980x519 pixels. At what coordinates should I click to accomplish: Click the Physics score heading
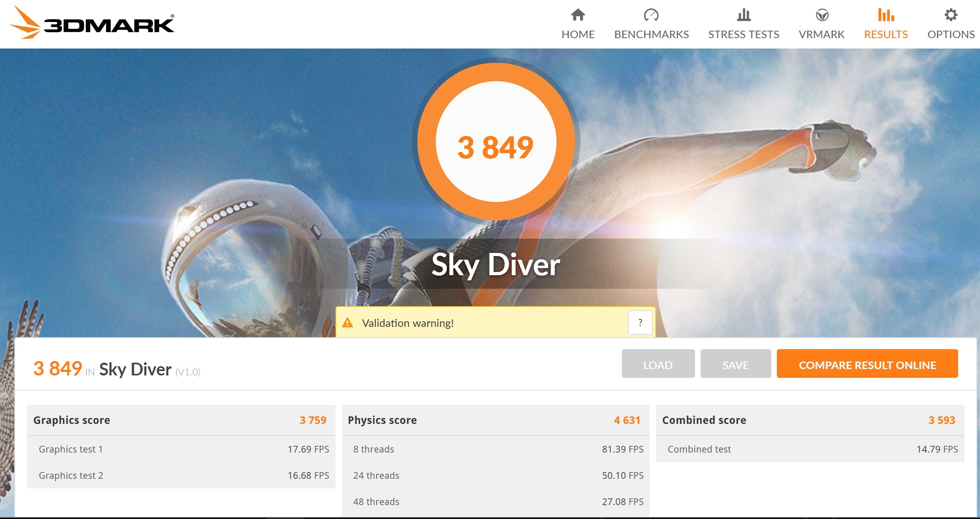[382, 420]
